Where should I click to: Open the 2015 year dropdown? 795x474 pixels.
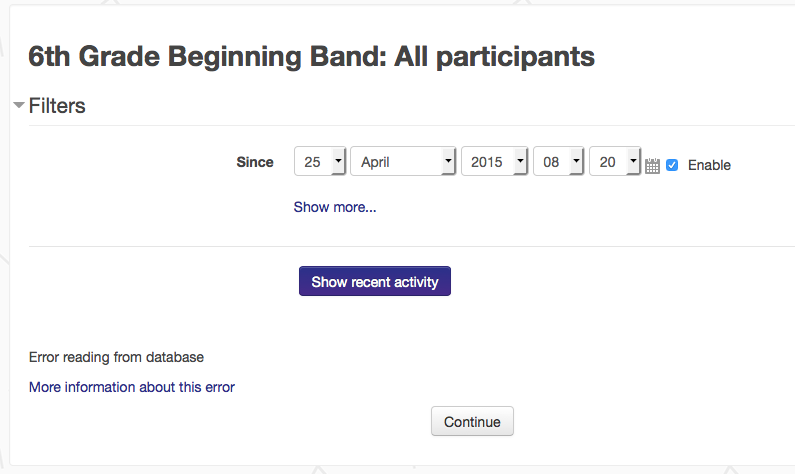(494, 161)
